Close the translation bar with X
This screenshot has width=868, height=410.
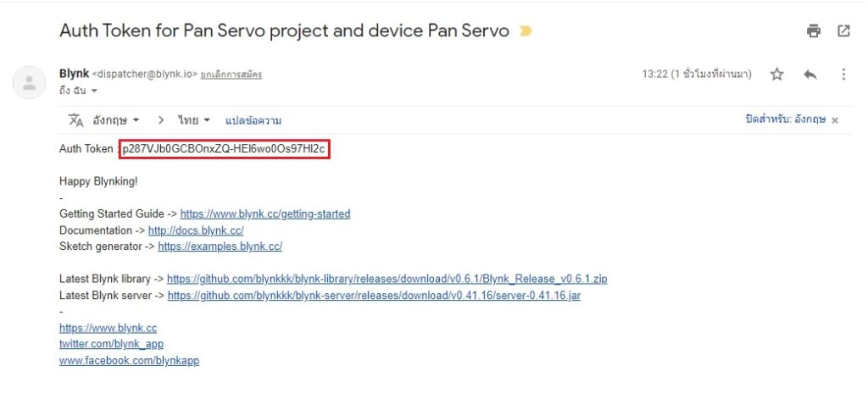tap(835, 121)
